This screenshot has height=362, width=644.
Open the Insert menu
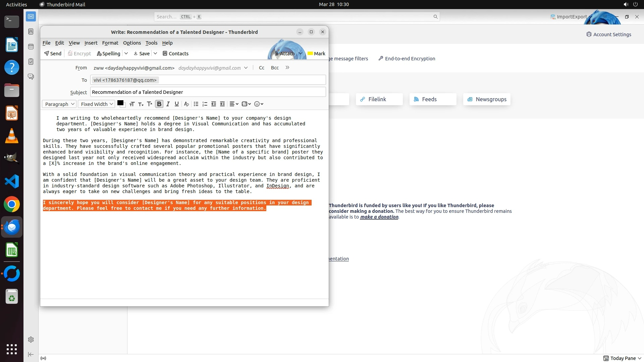[x=91, y=43]
